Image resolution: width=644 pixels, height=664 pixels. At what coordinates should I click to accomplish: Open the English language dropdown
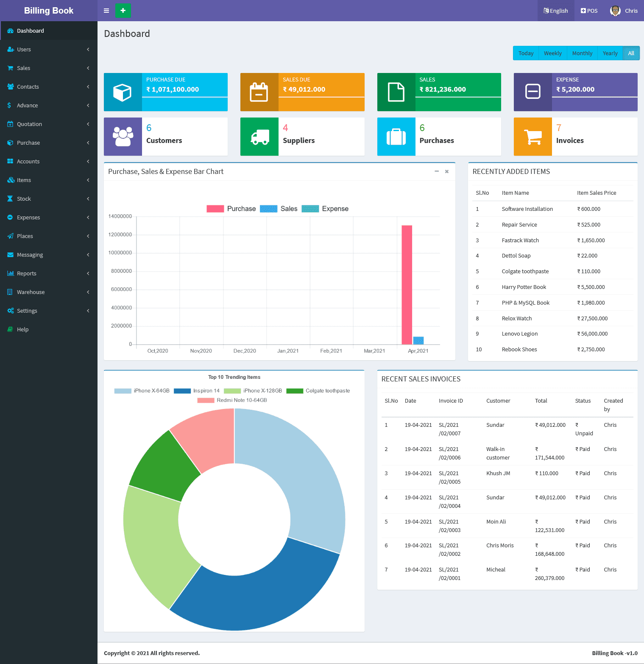(555, 11)
